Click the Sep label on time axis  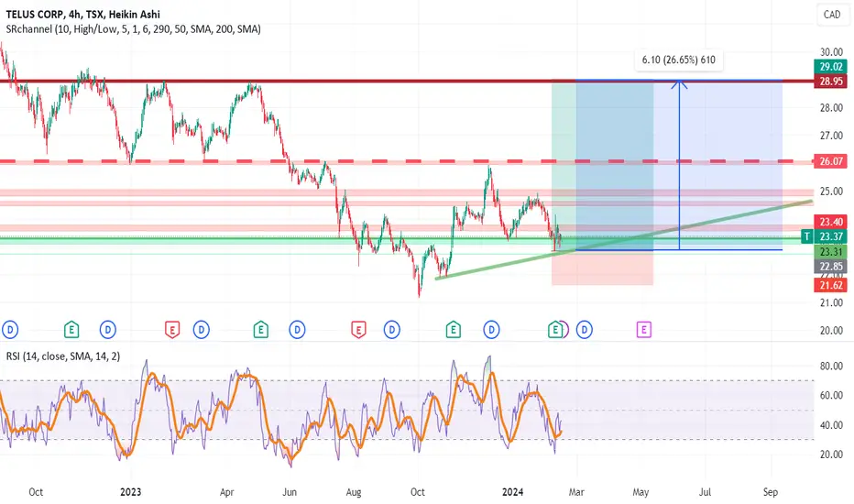[770, 492]
